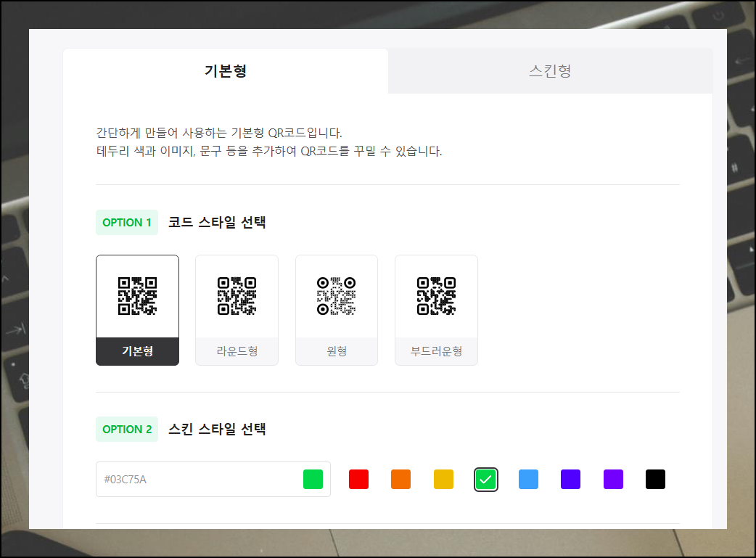Viewport: 756px width, 558px height.
Task: Click the 코드 스타일 선택 heading
Action: coord(217,222)
